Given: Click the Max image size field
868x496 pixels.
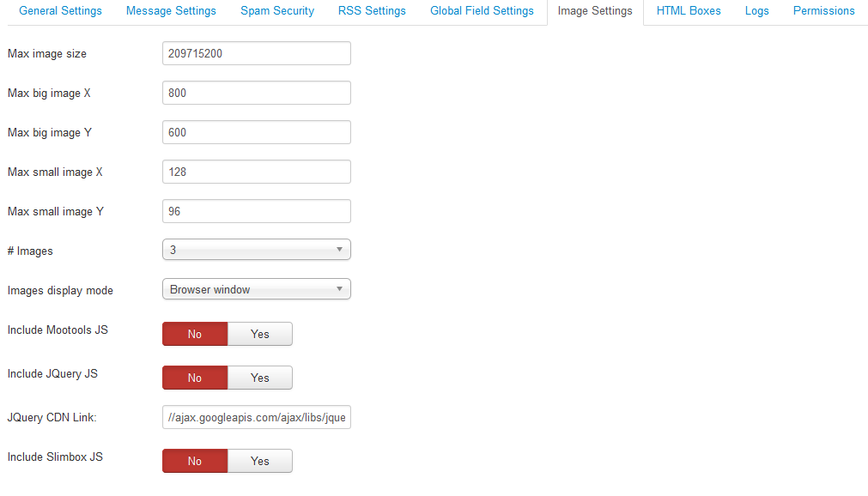Looking at the screenshot, I should 256,53.
